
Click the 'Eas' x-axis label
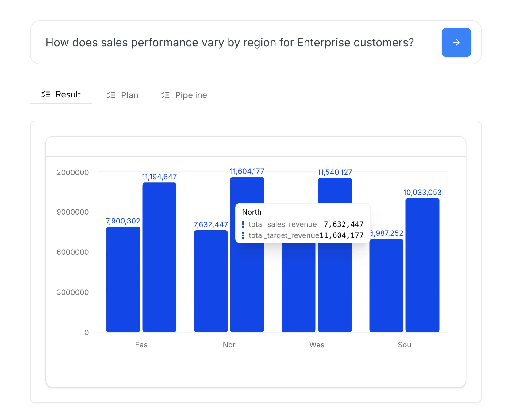click(141, 345)
